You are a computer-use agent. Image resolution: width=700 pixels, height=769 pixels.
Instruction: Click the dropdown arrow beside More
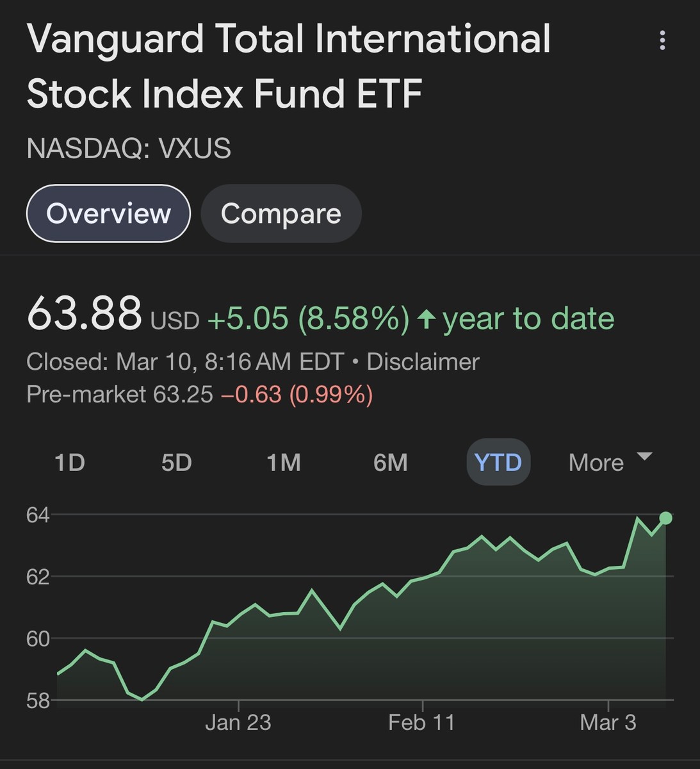[644, 457]
